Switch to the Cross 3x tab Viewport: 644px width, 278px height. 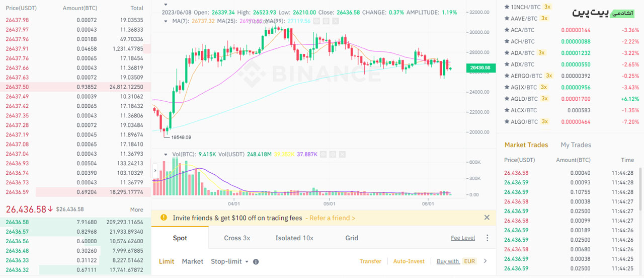click(237, 238)
